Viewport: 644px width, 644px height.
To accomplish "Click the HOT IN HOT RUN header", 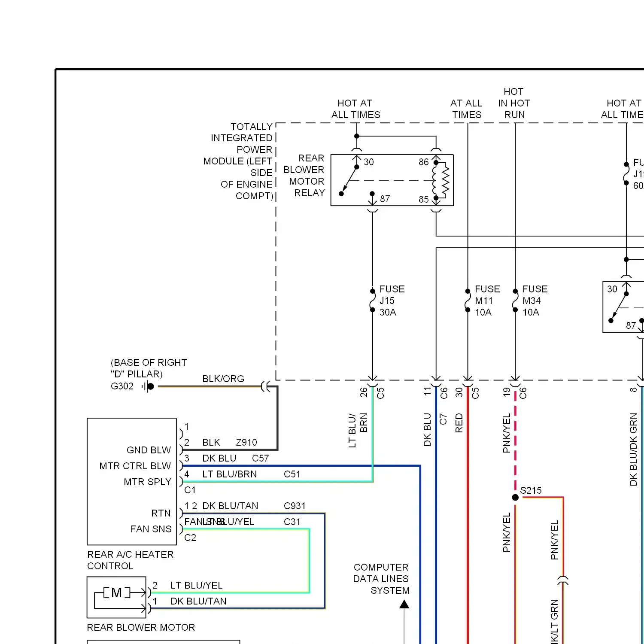I will point(514,103).
